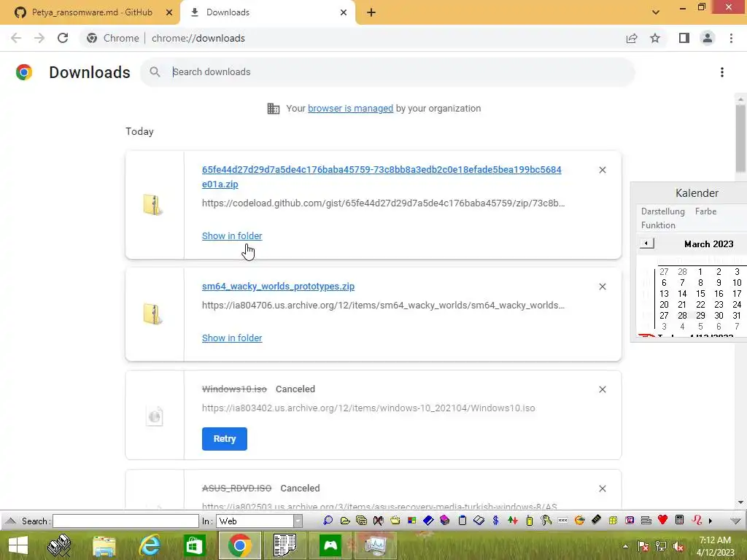Open toolbar options with gray down chevron
This screenshot has width=747, height=560.
735,521
